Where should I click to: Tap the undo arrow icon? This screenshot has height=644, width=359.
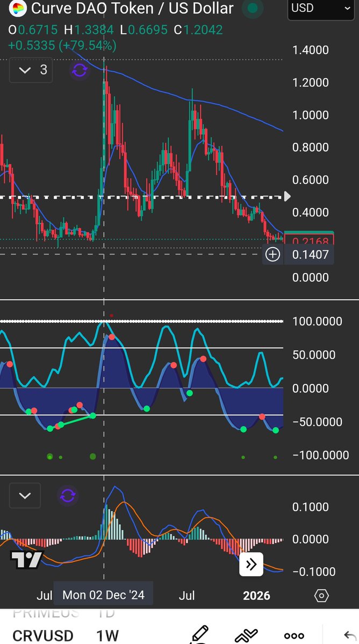349,635
